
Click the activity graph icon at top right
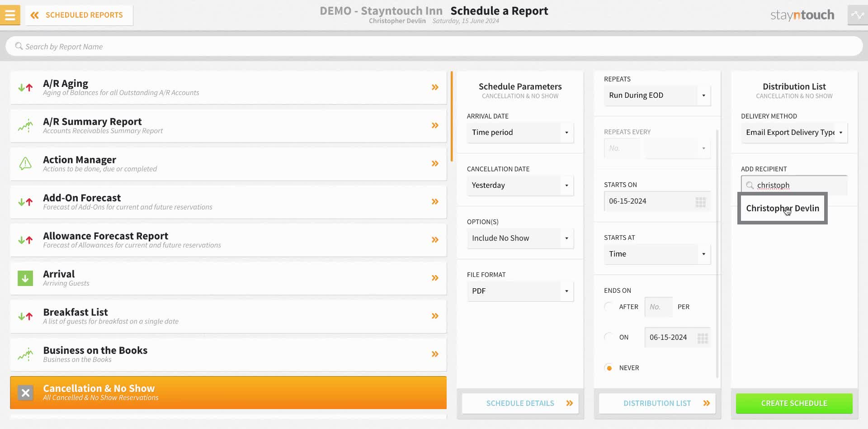pyautogui.click(x=858, y=15)
